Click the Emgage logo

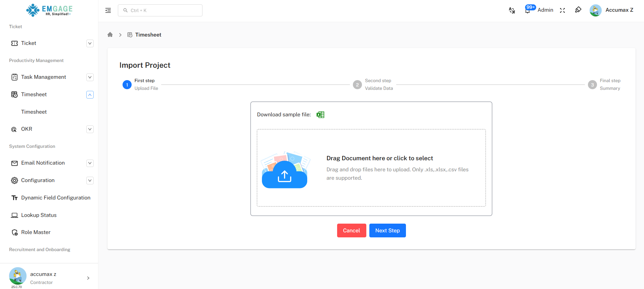[x=49, y=10]
